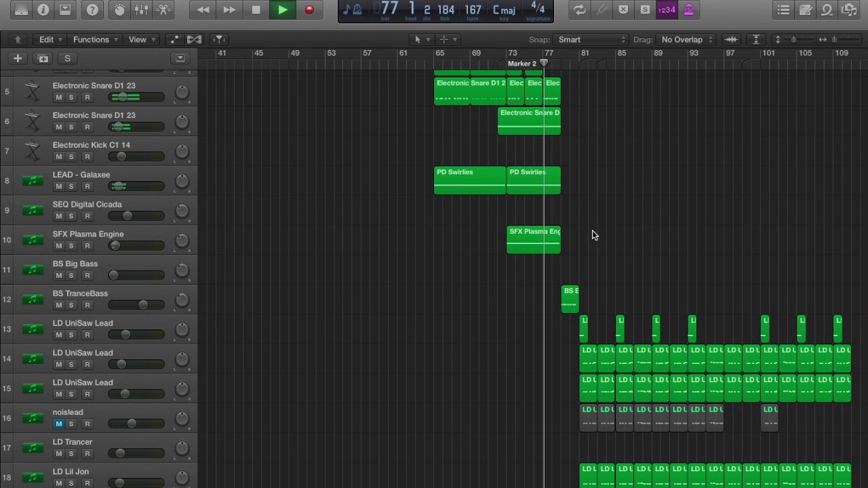Adjust the BS Big Bass volume slider
The image size is (868, 488).
tap(136, 275)
